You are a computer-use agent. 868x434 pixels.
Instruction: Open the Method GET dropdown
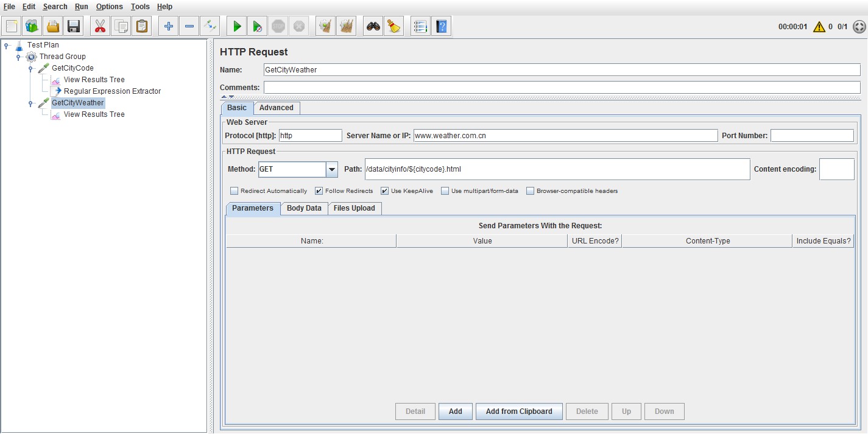(x=332, y=169)
